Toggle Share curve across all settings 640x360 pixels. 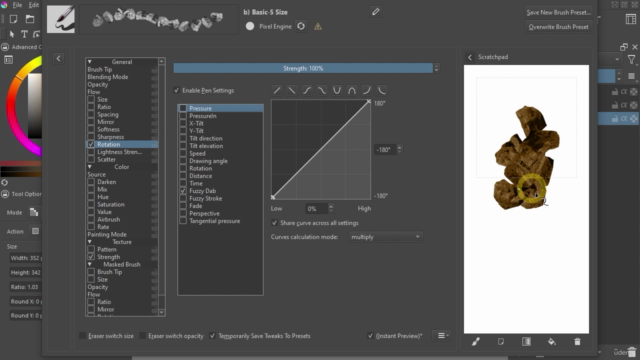click(x=274, y=223)
